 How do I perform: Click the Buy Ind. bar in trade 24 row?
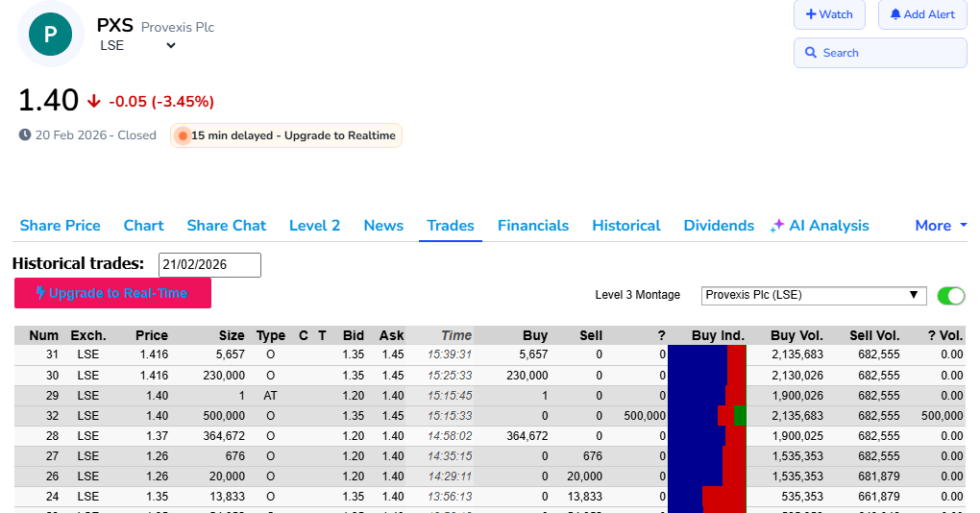point(707,496)
